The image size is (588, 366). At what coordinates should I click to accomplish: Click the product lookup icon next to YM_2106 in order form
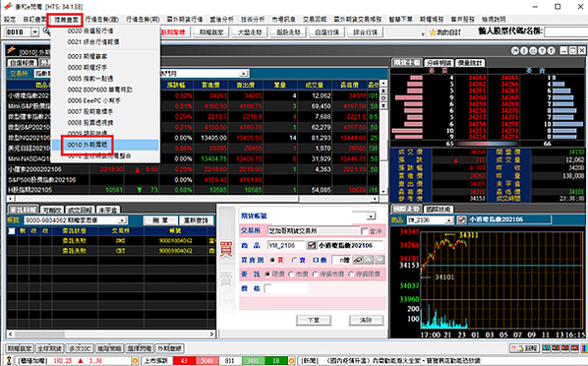click(312, 245)
